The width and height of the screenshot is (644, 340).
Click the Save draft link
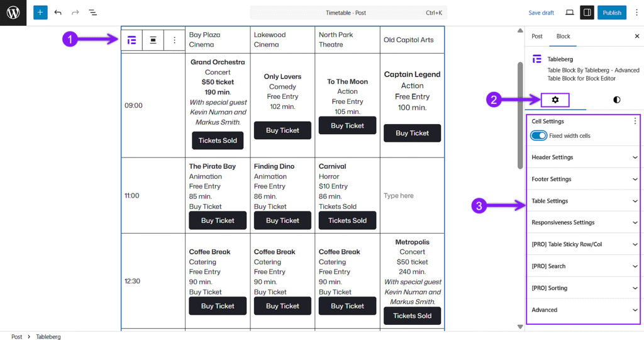[x=541, y=13]
